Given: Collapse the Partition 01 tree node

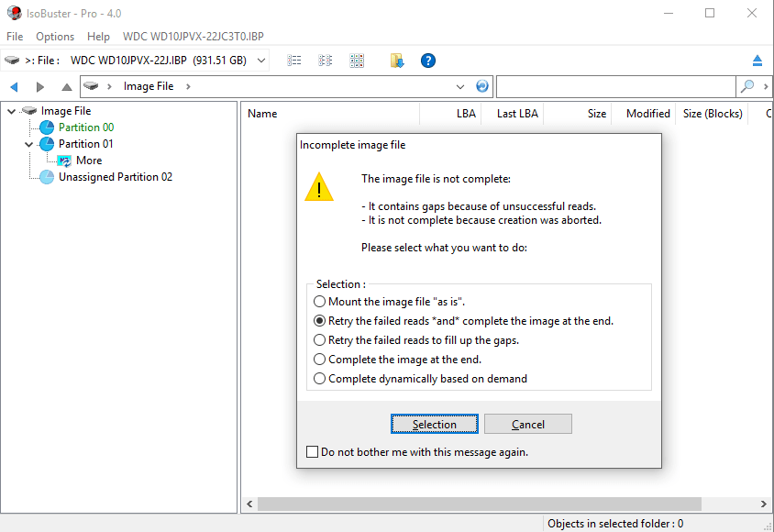Looking at the screenshot, I should (x=29, y=145).
